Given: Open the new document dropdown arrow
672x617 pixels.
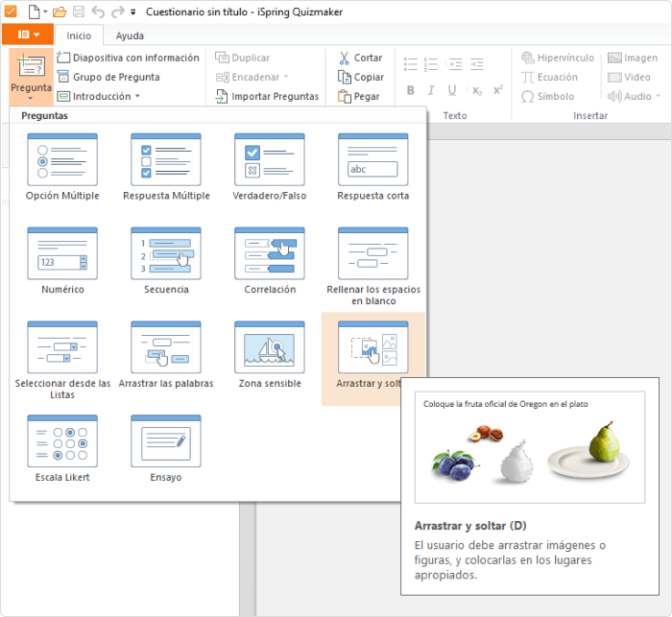Looking at the screenshot, I should [x=45, y=12].
